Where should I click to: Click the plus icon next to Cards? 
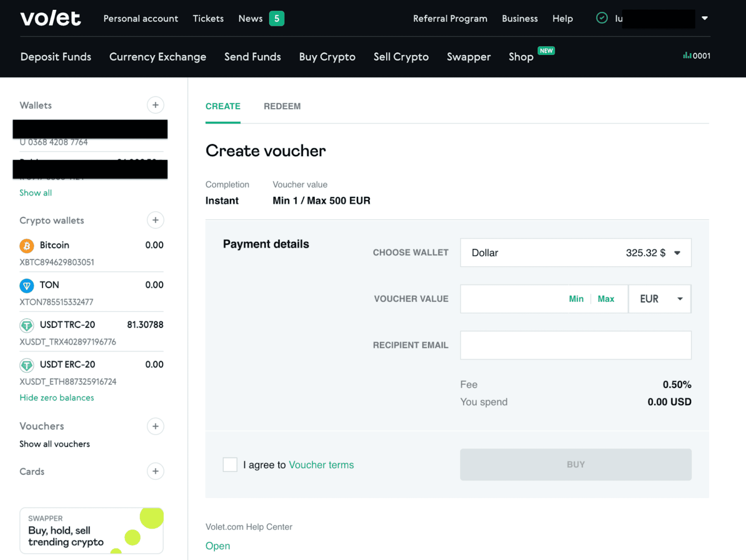point(155,471)
